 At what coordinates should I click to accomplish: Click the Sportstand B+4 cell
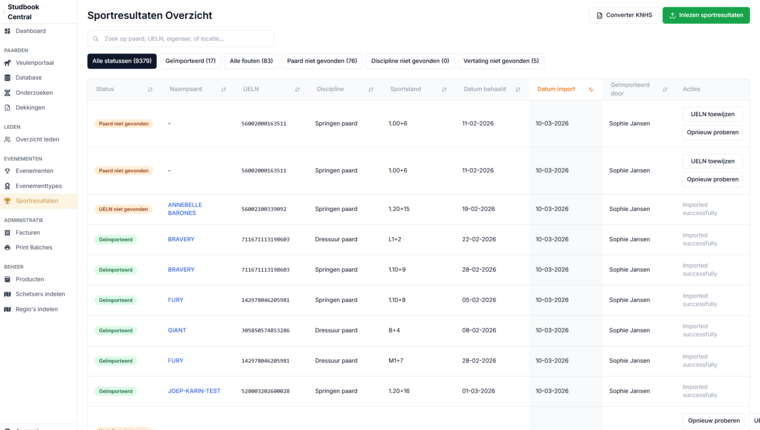(x=394, y=331)
